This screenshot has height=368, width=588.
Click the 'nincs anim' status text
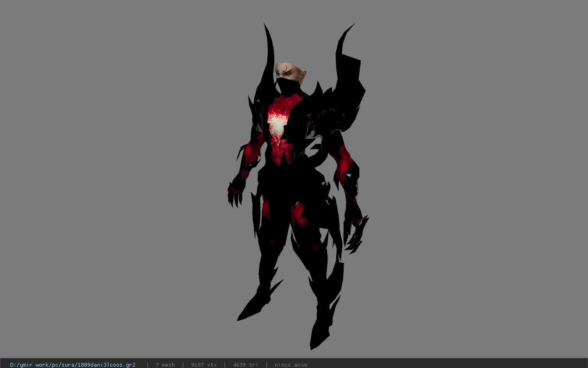(x=291, y=365)
